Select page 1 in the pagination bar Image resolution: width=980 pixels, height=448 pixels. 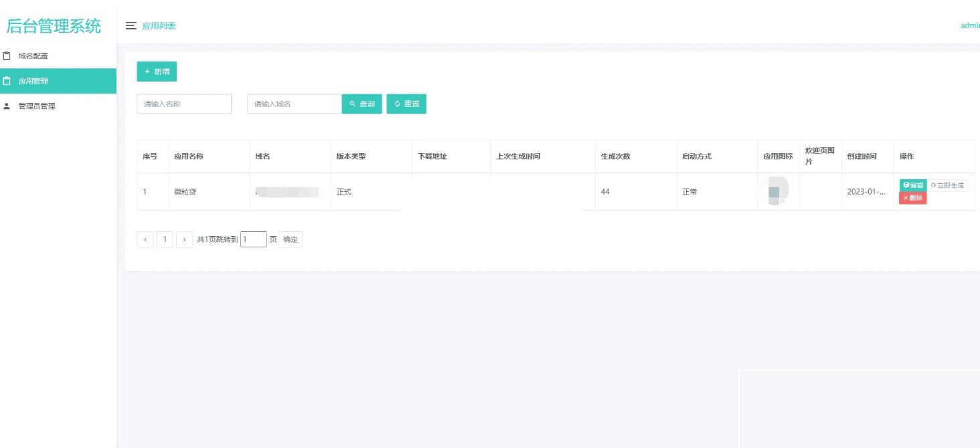(165, 239)
